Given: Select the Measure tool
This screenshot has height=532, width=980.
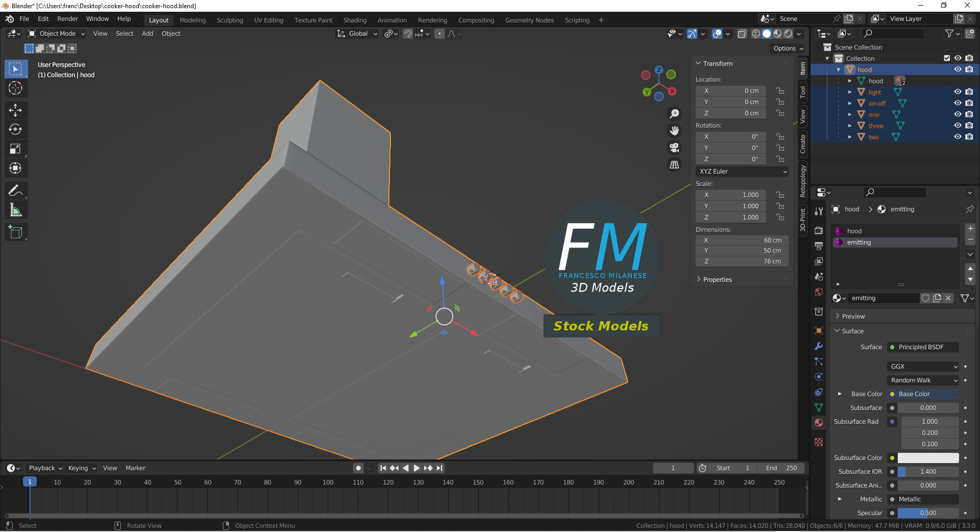Looking at the screenshot, I should pyautogui.click(x=15, y=210).
